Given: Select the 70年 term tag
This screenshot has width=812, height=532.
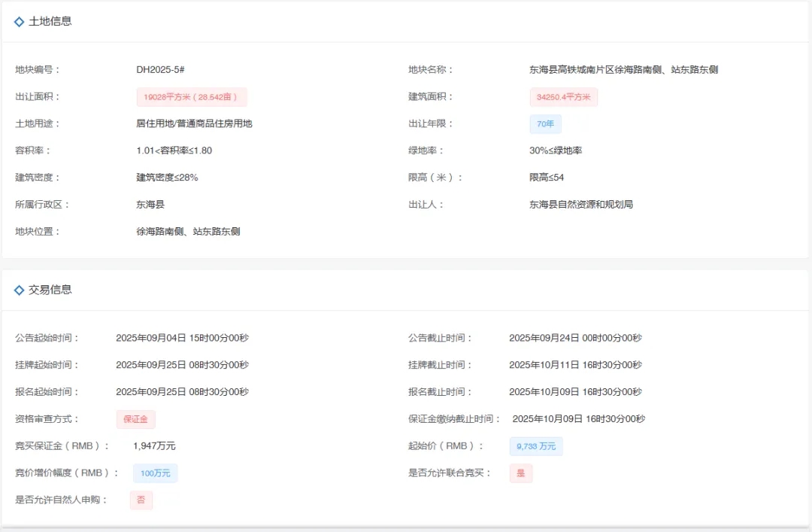Looking at the screenshot, I should (545, 124).
